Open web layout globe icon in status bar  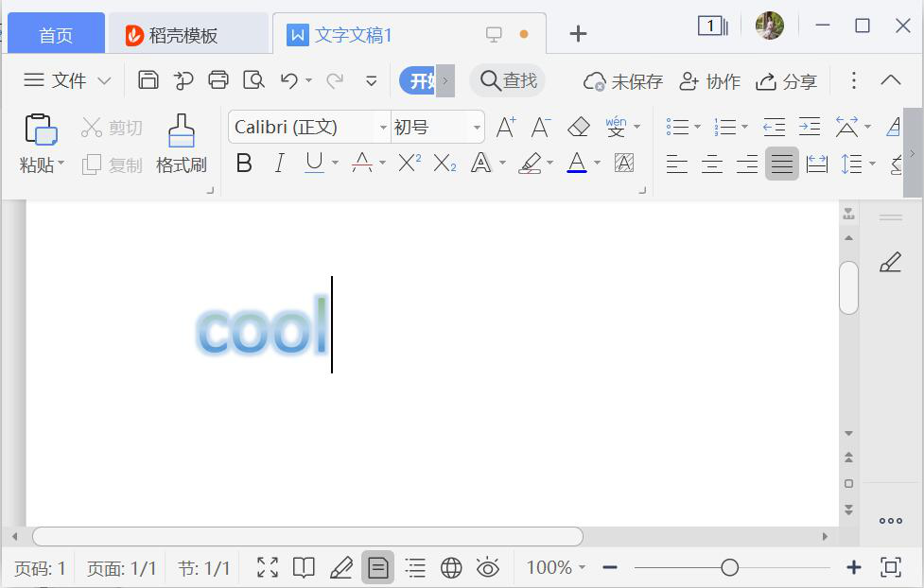point(451,567)
